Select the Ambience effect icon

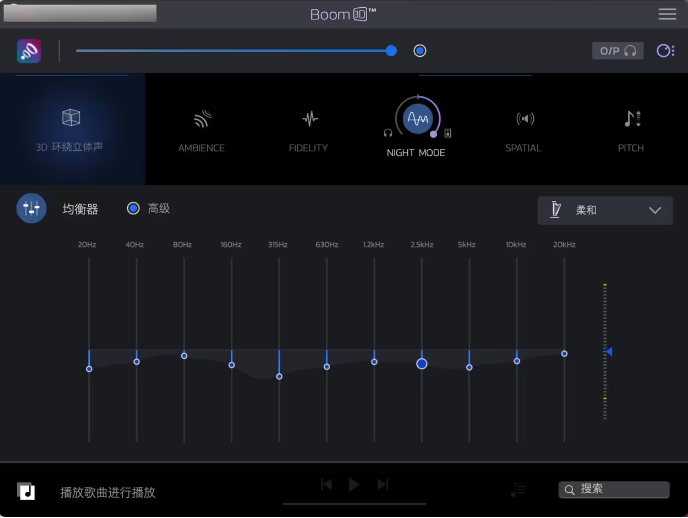202,119
